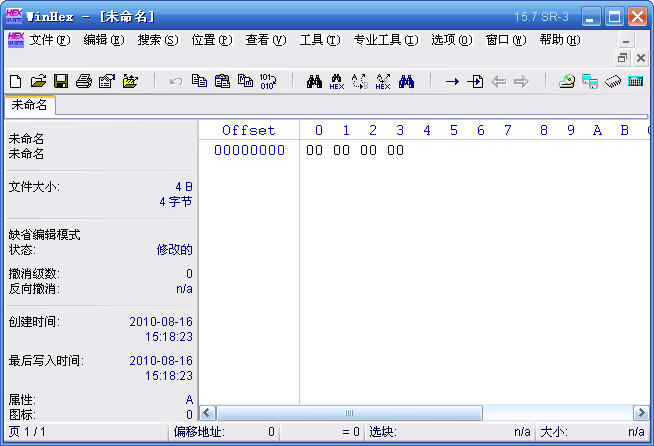
Task: Click the Copy Block toolbar icon
Action: click(x=199, y=82)
